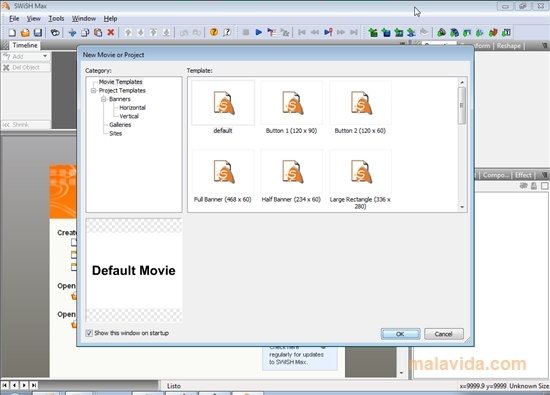Screen dimensions: 550x395
Task: Open the Tools menu
Action: click(56, 19)
